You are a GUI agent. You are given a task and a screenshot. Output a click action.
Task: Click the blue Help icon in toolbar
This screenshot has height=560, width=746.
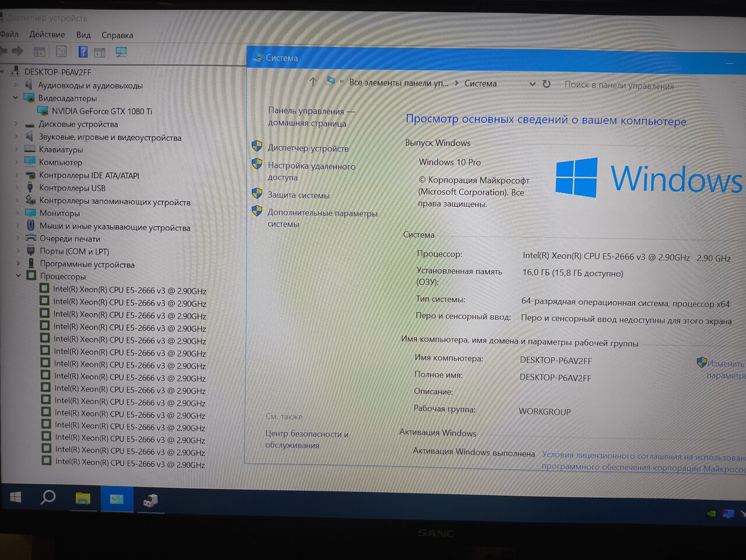click(x=83, y=52)
